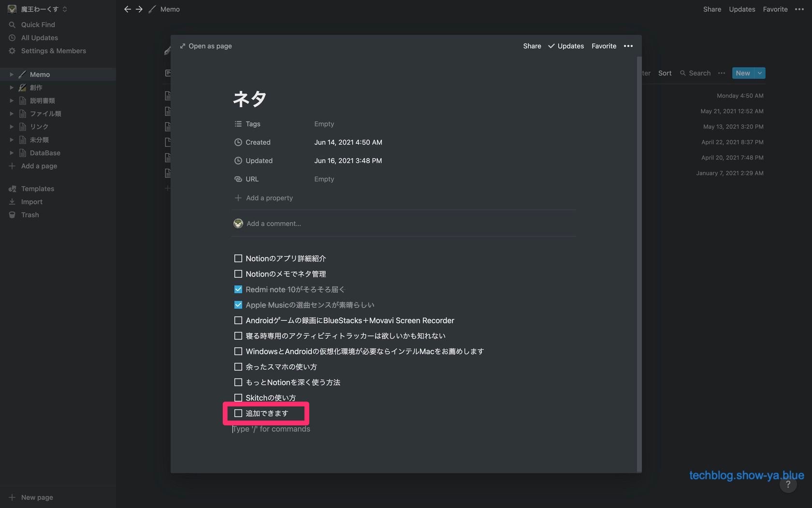The image size is (812, 508).
Task: Expand the DataBase page toggle
Action: pos(12,153)
